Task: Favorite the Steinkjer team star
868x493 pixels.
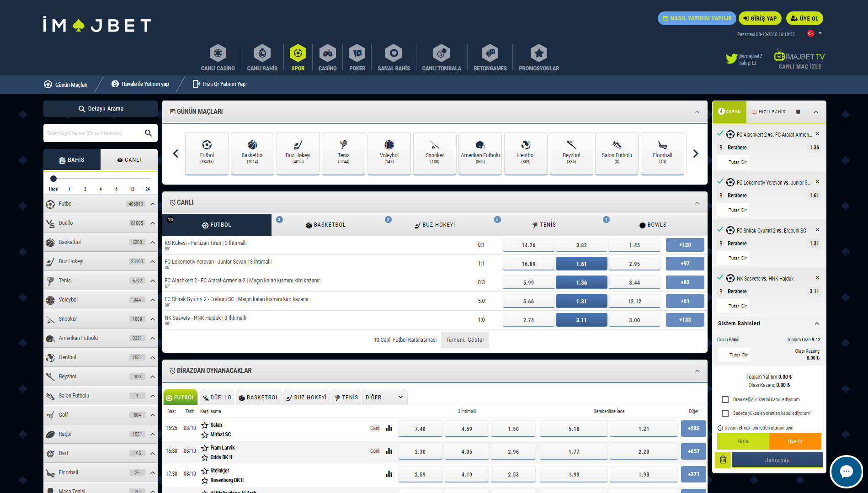Action: coord(205,471)
